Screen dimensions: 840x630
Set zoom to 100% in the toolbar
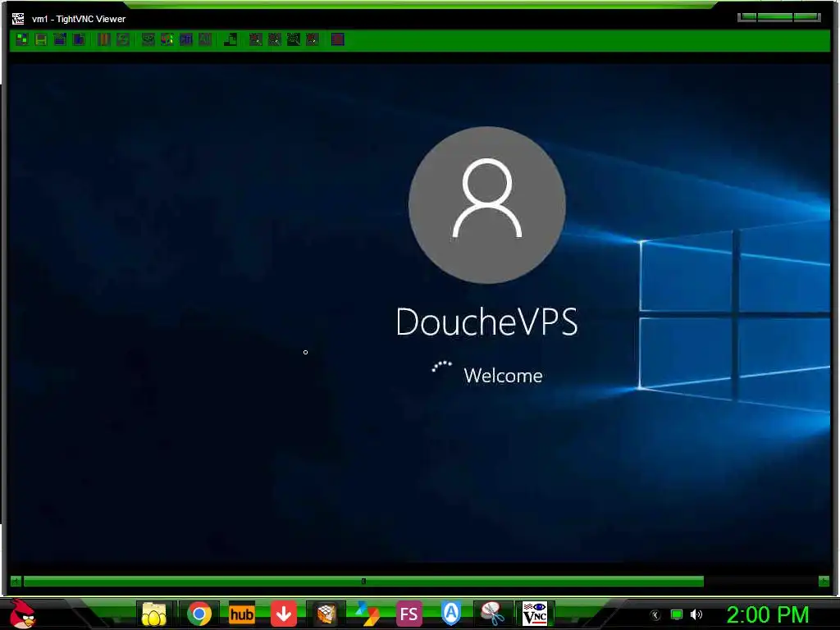[x=294, y=39]
